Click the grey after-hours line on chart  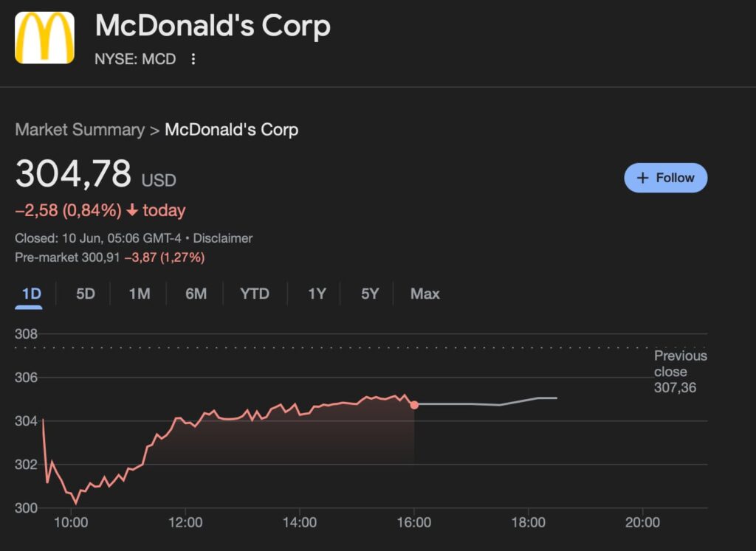click(487, 403)
